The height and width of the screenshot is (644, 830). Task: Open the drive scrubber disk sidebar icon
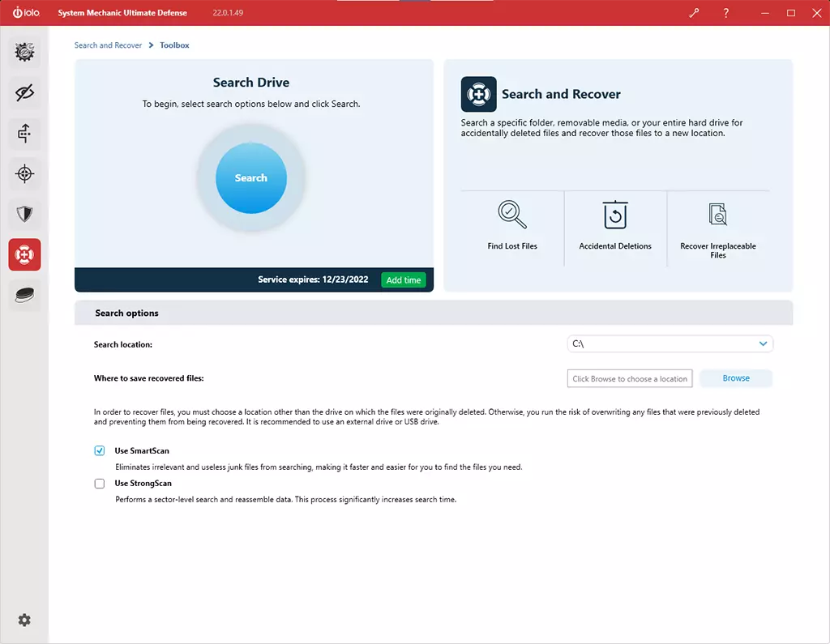24,295
